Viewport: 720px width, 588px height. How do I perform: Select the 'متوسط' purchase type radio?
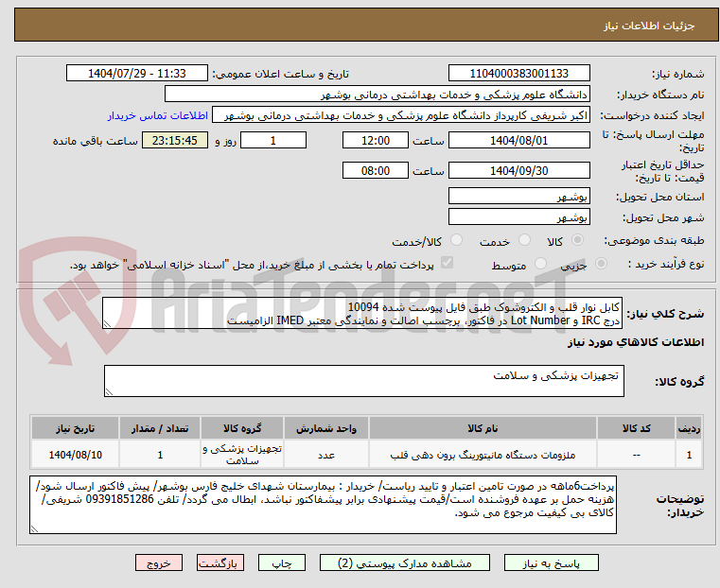pyautogui.click(x=540, y=263)
